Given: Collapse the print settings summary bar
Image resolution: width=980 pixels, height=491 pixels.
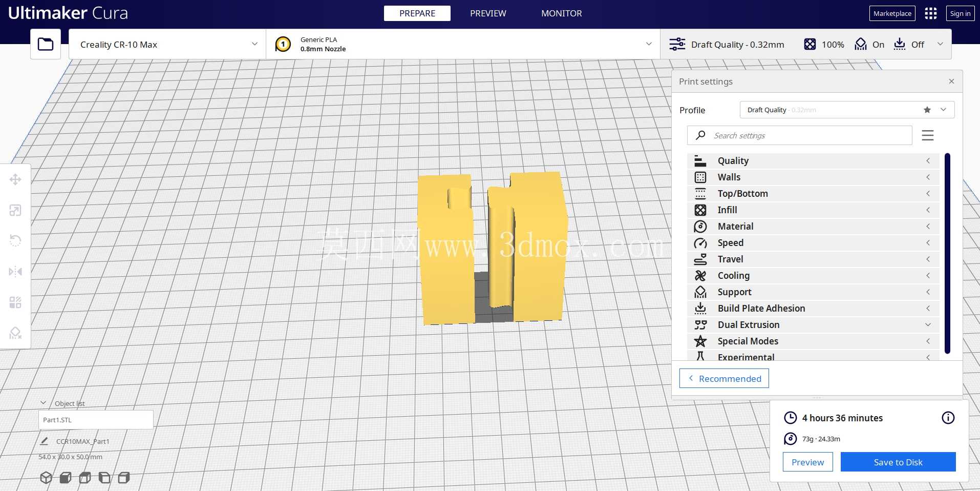Looking at the screenshot, I should pyautogui.click(x=940, y=44).
